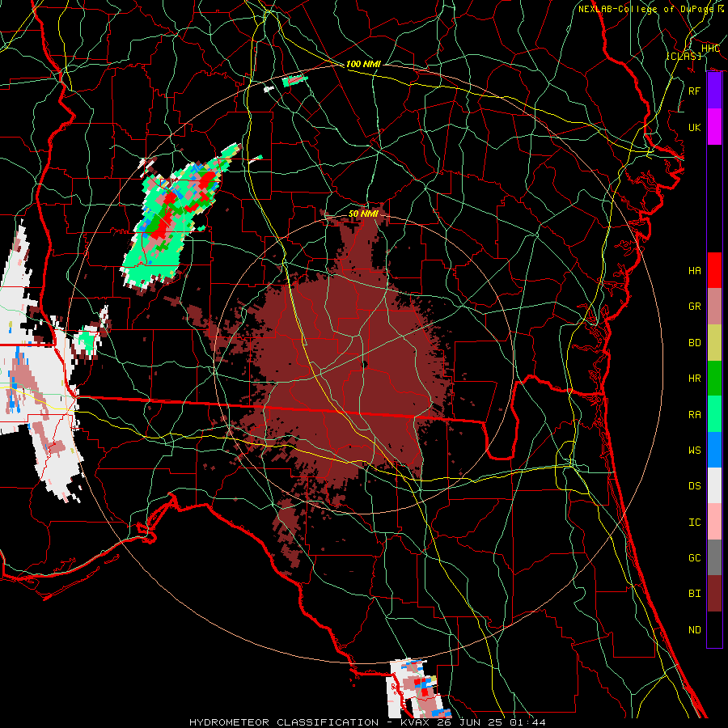Click the DS legend label
The image size is (728, 728).
click(694, 486)
